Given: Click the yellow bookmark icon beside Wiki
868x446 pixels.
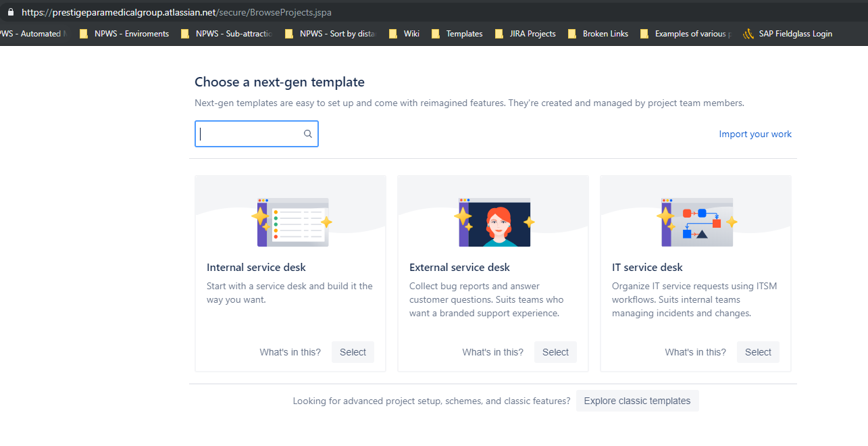Looking at the screenshot, I should coord(394,33).
